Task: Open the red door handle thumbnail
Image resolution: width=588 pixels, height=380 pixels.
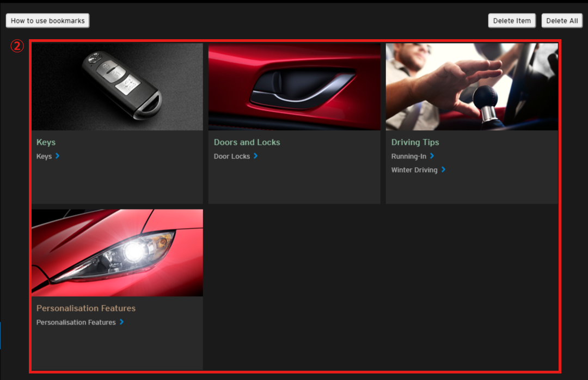Action: [x=294, y=87]
